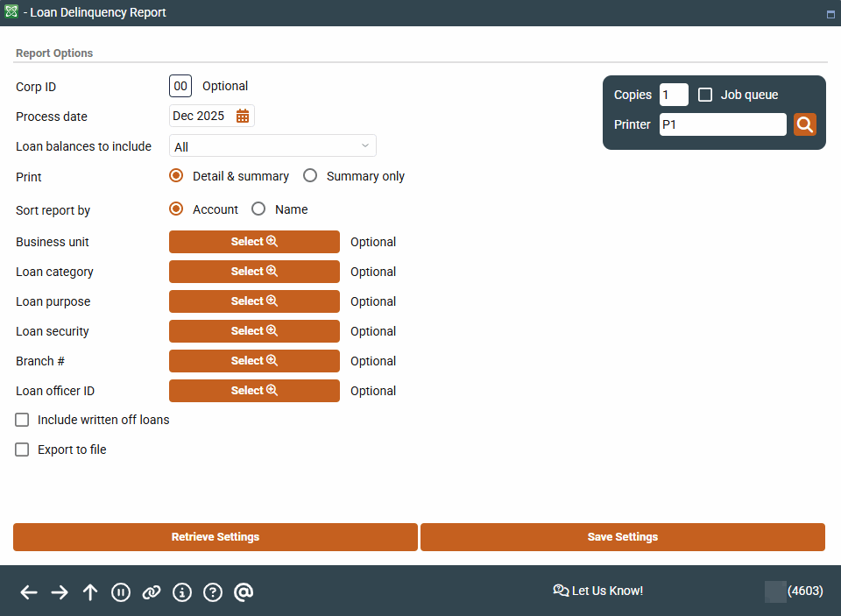Click the back arrow icon in footer
This screenshot has width=841, height=616.
click(x=29, y=592)
